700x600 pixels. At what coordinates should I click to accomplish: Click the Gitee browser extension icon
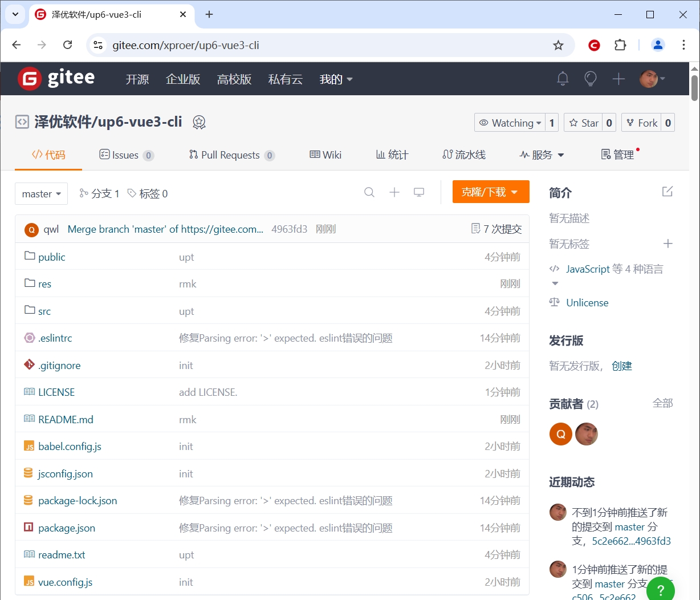click(594, 45)
